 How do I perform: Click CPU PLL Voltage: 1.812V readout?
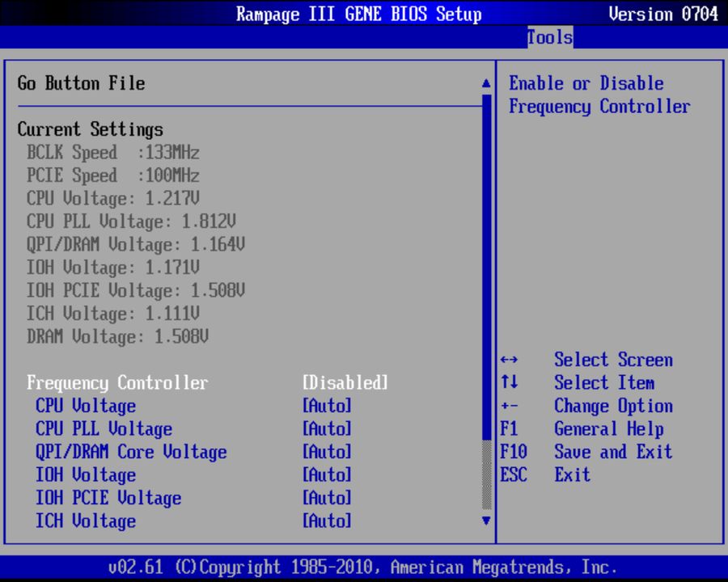tap(131, 221)
